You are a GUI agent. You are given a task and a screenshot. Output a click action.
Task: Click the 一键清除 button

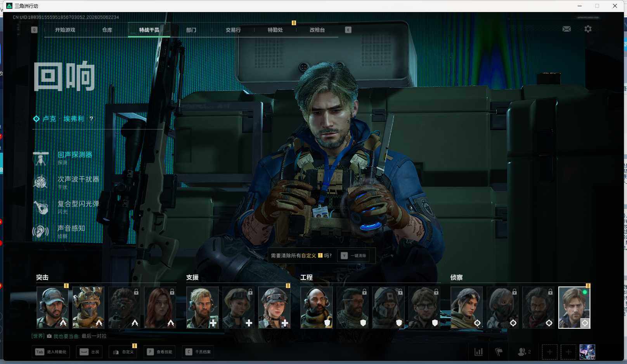(353, 255)
